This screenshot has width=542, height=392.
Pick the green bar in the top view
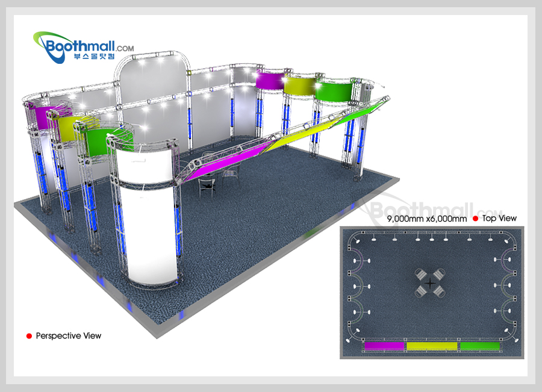tap(479, 346)
